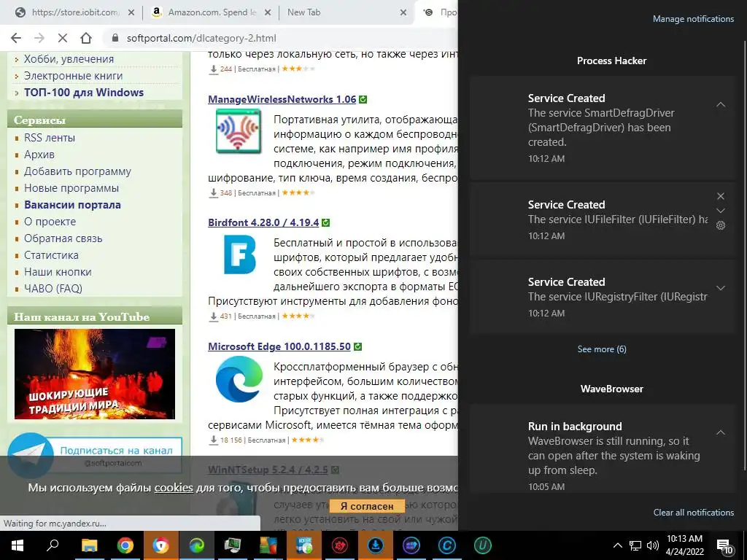Clear all notifications in the action center
Screen dimensions: 747x560
tap(693, 513)
